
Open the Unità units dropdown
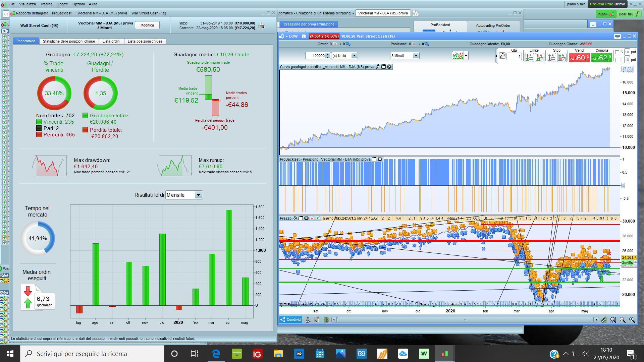(x=354, y=56)
